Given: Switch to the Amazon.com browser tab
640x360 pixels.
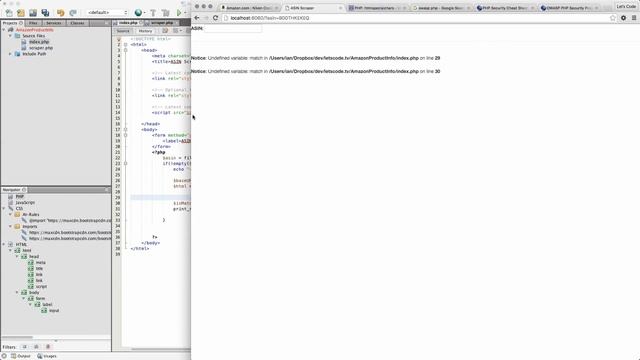Looking at the screenshot, I should (x=249, y=8).
